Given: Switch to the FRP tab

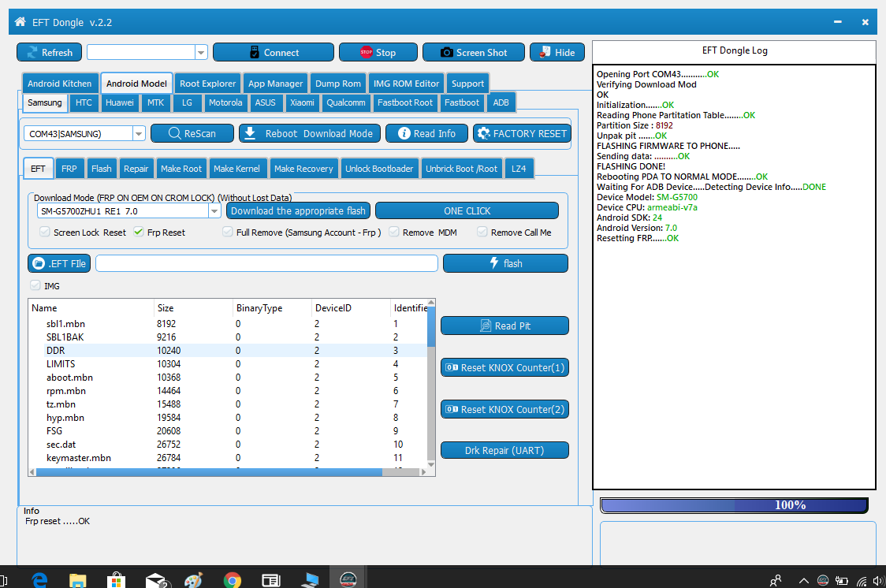Looking at the screenshot, I should (x=69, y=169).
